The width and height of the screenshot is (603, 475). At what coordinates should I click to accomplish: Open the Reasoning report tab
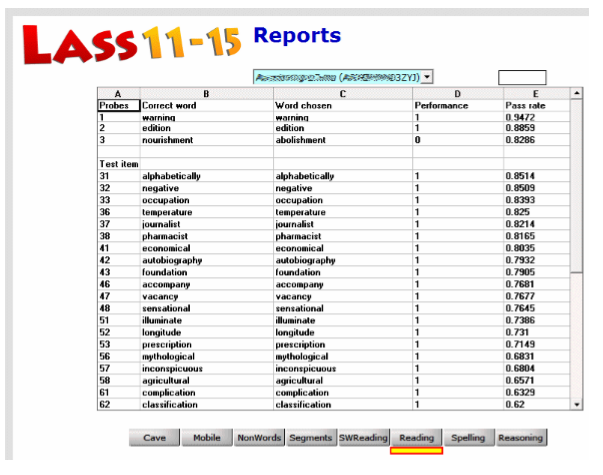[521, 438]
